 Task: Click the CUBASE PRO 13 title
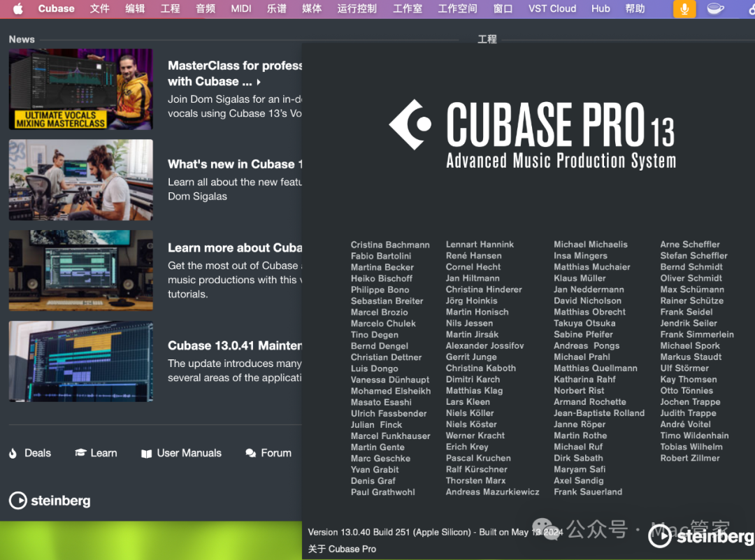(561, 124)
